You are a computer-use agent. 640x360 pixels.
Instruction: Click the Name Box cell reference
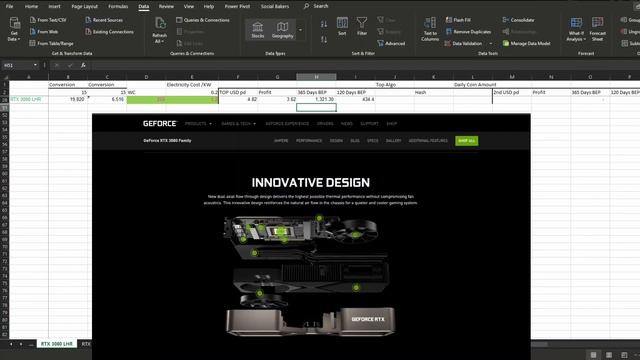click(x=17, y=65)
